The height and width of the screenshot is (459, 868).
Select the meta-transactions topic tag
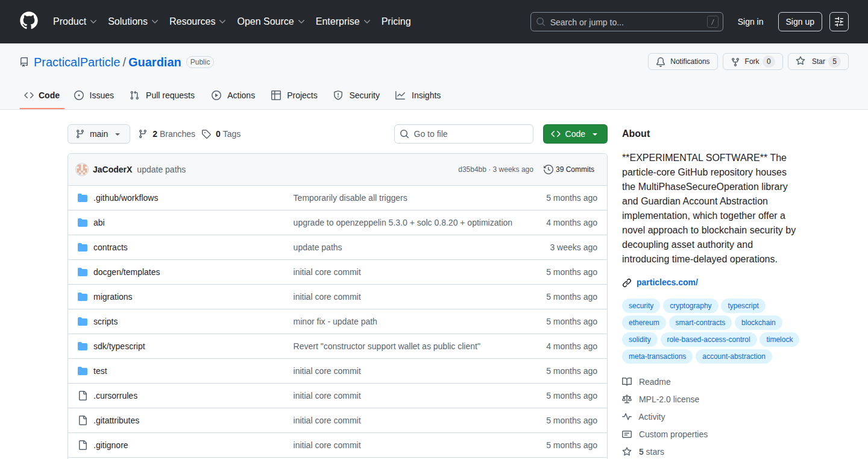[658, 356]
